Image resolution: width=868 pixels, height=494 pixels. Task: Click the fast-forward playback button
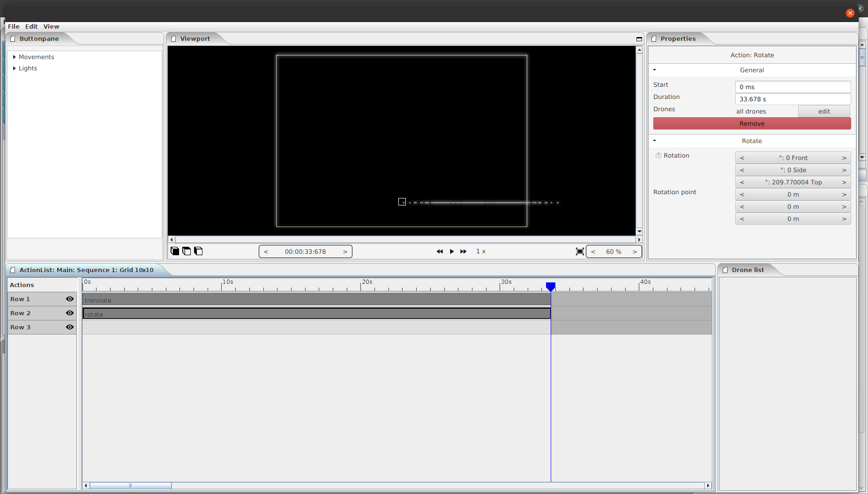(464, 251)
